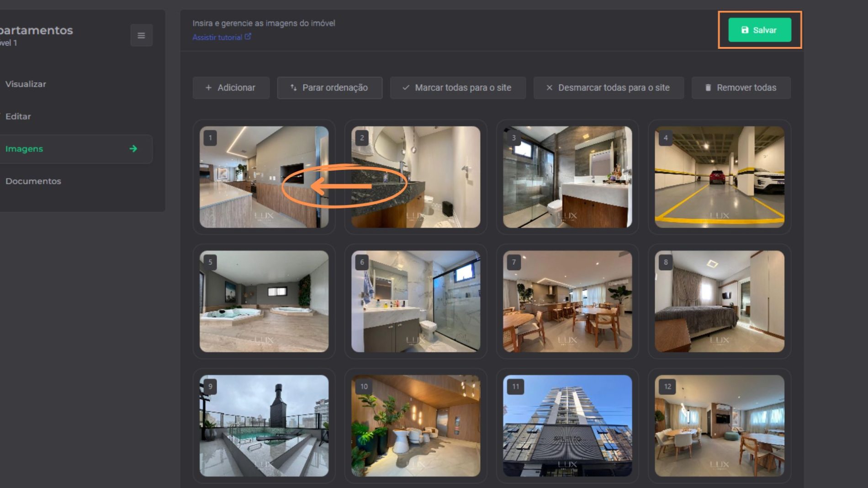Remove all images with Remover todas
Image resolution: width=868 pixels, height=488 pixels.
[x=741, y=88]
